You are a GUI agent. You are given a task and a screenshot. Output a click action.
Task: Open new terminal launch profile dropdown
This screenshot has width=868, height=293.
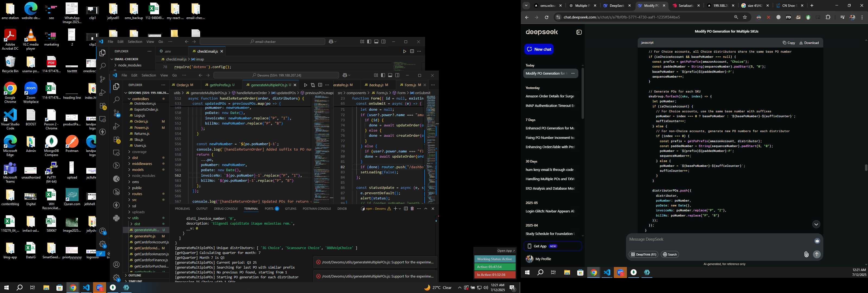(x=400, y=209)
